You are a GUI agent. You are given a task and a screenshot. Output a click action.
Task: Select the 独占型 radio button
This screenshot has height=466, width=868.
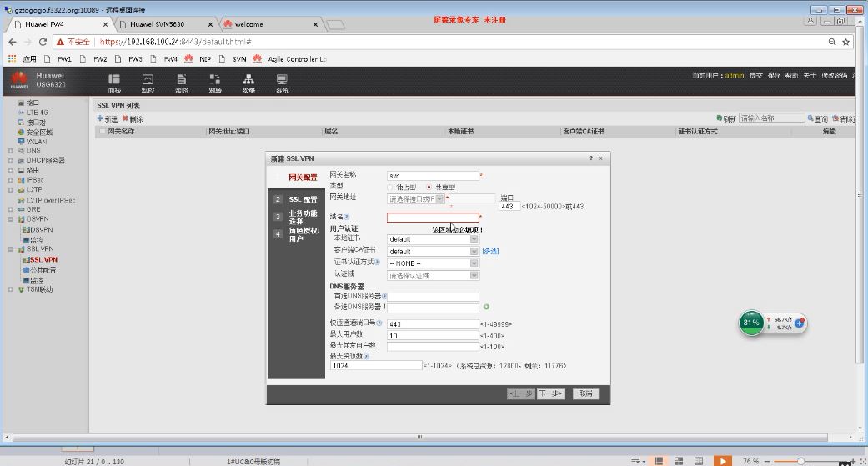[x=390, y=187]
